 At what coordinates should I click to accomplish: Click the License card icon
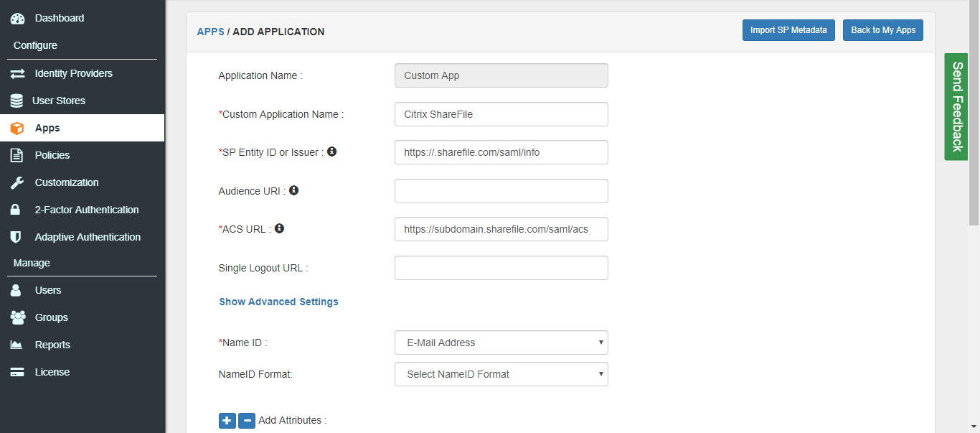[x=17, y=372]
